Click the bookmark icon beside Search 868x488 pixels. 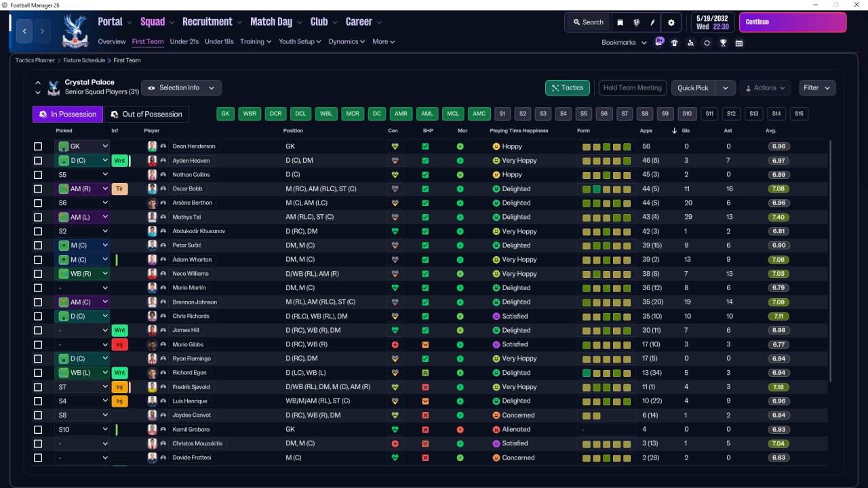coord(620,22)
